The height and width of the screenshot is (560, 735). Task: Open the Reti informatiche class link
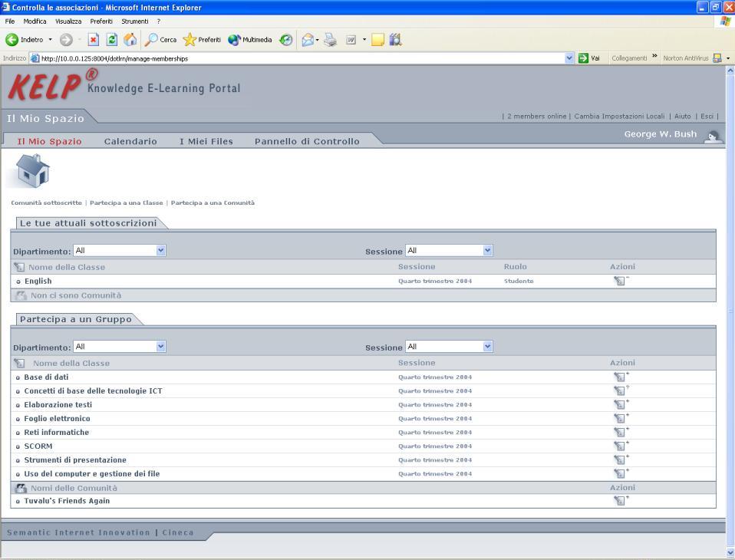[x=57, y=432]
